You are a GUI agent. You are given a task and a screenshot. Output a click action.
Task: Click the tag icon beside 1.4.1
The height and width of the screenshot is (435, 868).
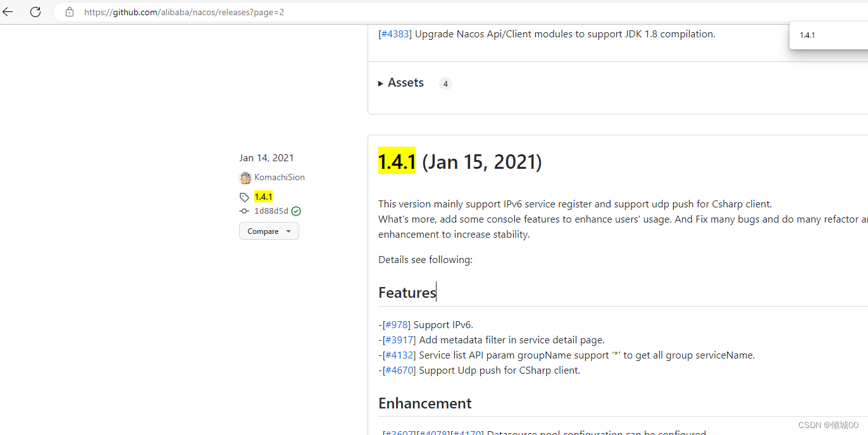click(x=244, y=197)
